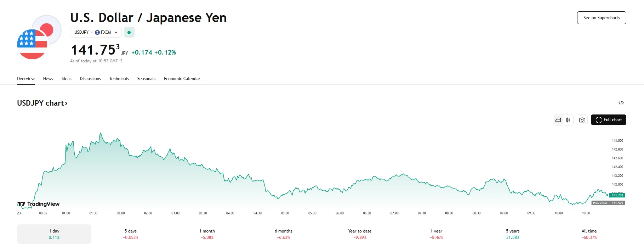Click See on Supercharts button
The height and width of the screenshot is (252, 644).
pos(602,18)
